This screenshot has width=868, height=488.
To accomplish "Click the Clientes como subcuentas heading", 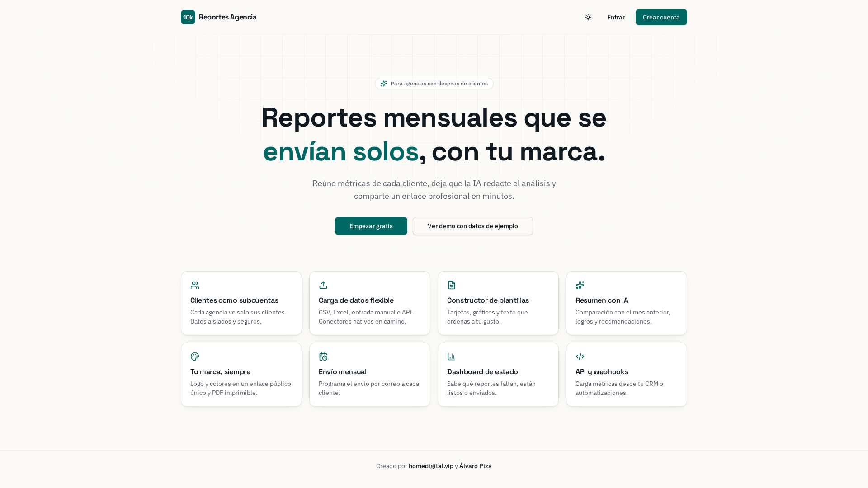I will 234,300.
